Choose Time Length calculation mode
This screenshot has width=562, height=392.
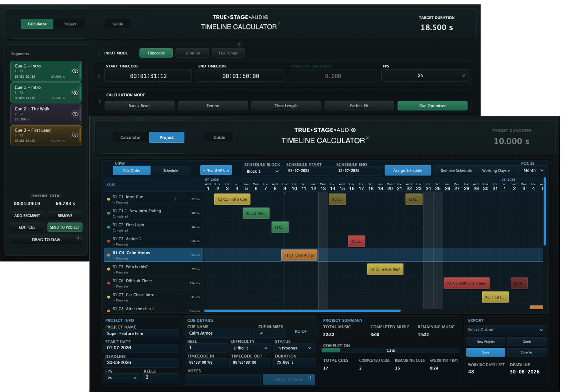(x=286, y=106)
